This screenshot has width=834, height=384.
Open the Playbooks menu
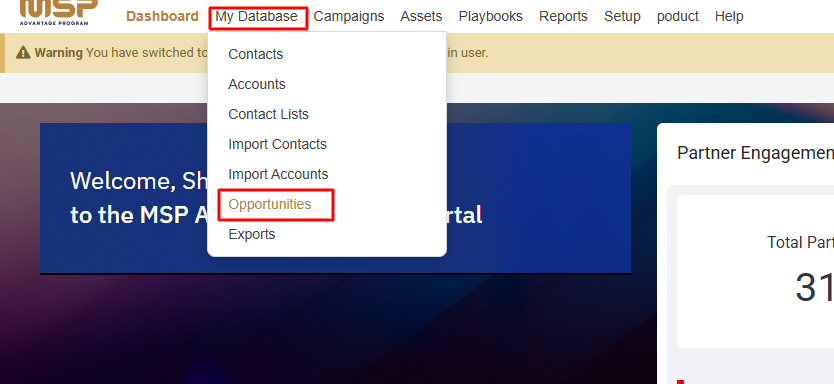pyautogui.click(x=490, y=16)
